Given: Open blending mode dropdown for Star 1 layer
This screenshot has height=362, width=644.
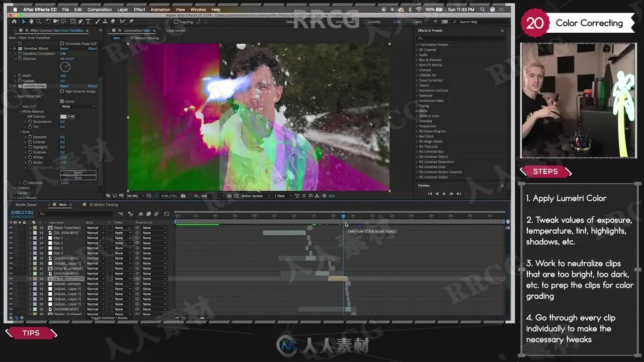Looking at the screenshot, I should click(96, 238).
